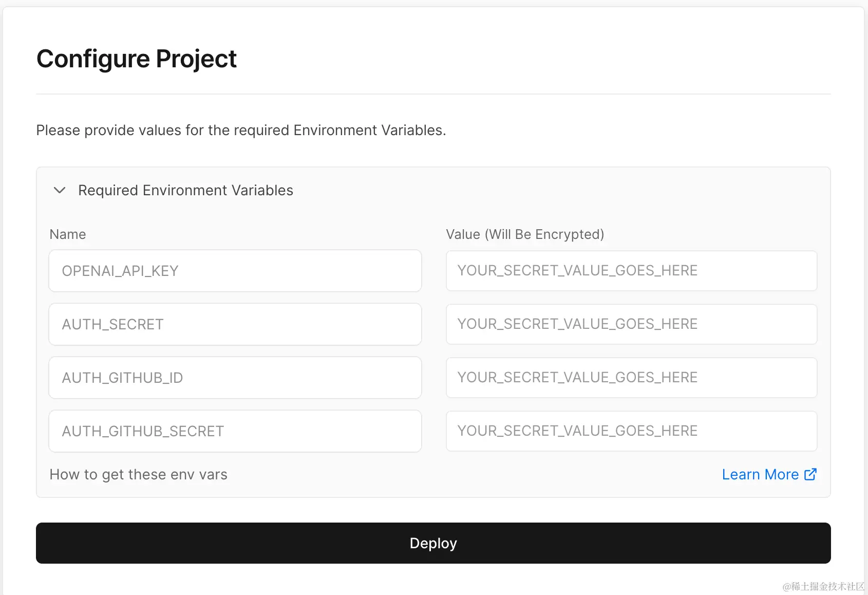
Task: Click the environment variables instruction sentence
Action: click(x=241, y=131)
